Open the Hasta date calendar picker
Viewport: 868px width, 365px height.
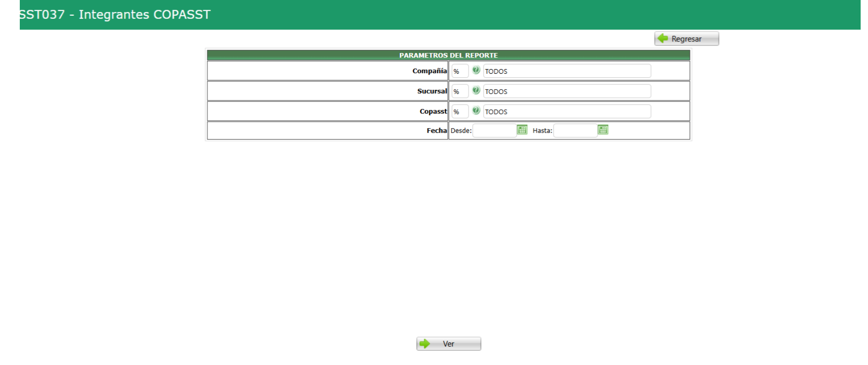coord(603,130)
